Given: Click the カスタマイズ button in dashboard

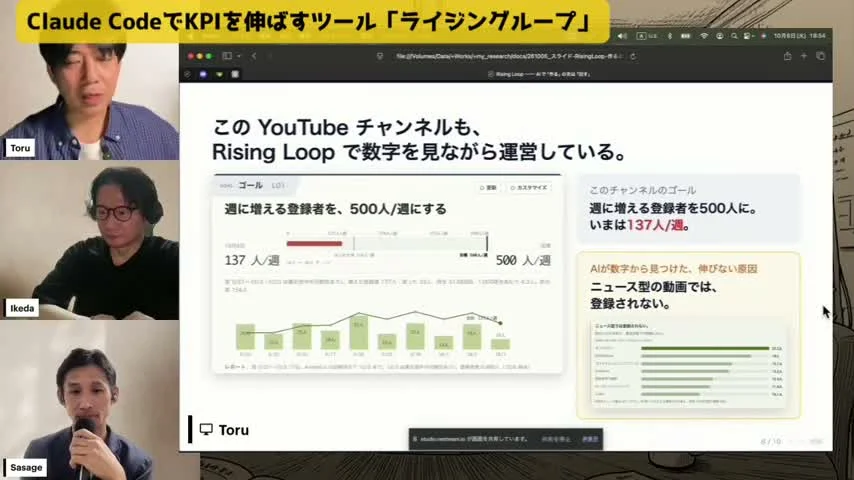Looking at the screenshot, I should 528,187.
